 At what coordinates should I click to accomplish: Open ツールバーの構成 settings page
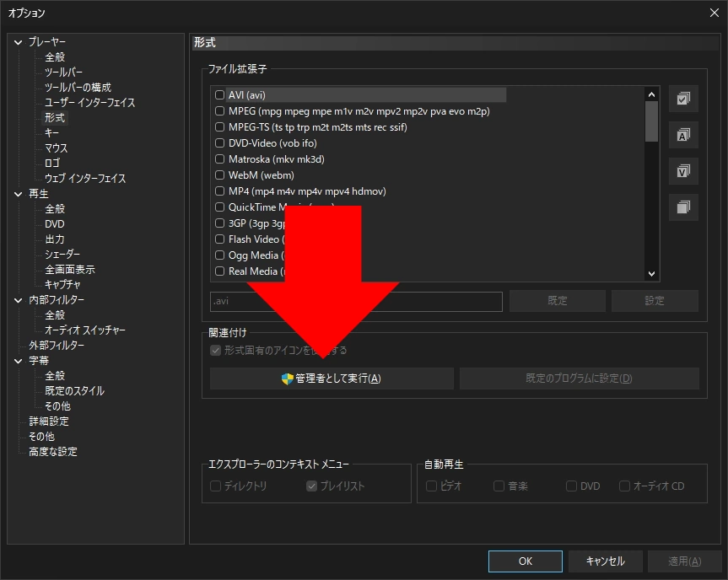(x=78, y=87)
